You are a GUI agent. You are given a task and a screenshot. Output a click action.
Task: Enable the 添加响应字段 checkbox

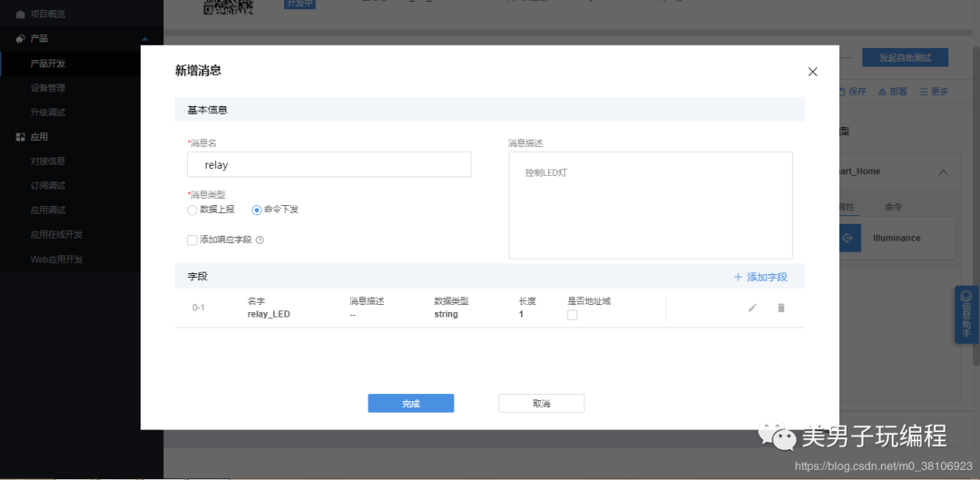coord(192,240)
